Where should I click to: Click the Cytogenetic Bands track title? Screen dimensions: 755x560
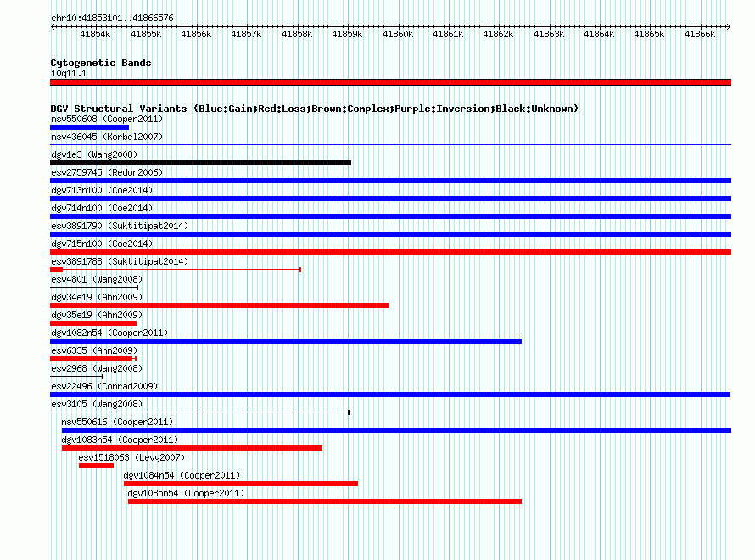pos(101,63)
